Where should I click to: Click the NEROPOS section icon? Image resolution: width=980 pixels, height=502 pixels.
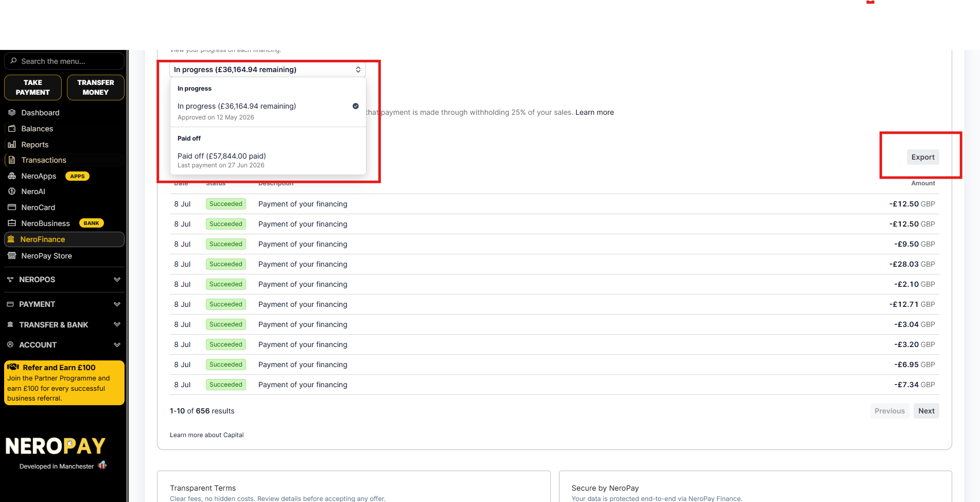(x=10, y=279)
